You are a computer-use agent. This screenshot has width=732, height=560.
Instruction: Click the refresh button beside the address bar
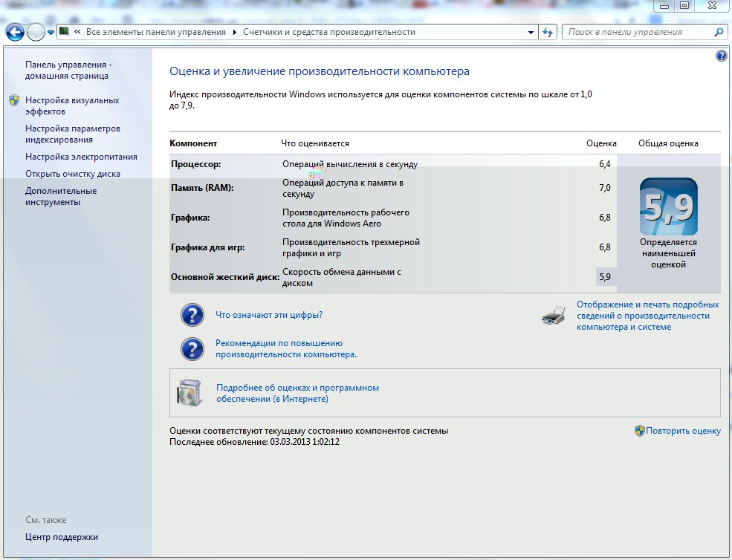(x=548, y=32)
